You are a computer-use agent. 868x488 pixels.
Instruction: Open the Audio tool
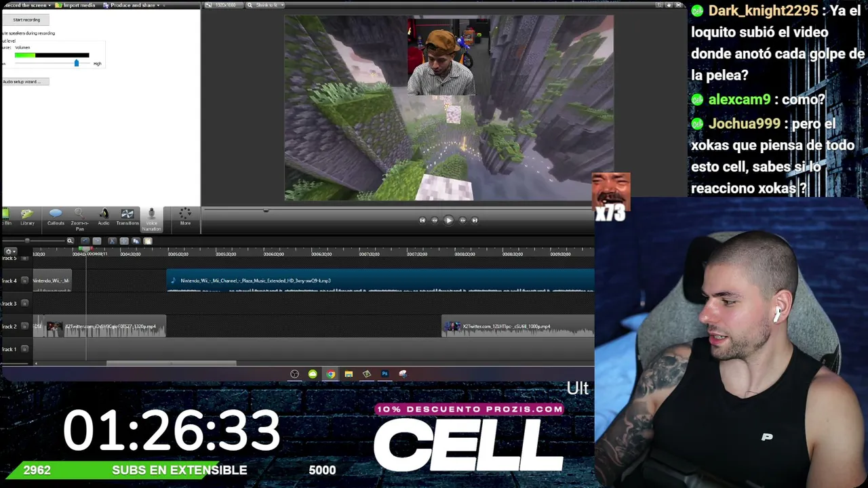[104, 218]
